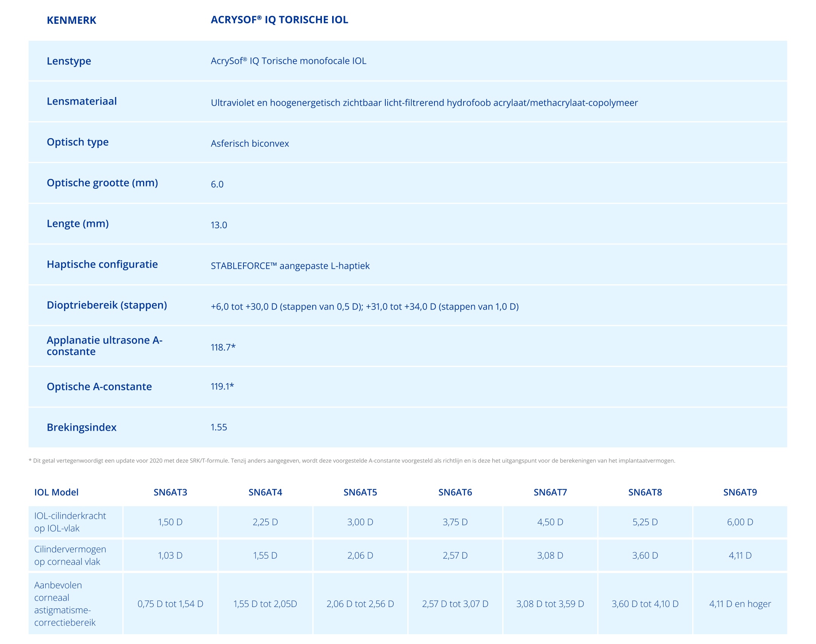Viewport: 816px width, 644px height.
Task: Click the +6,0 tot +30,0 D diopter range text
Action: point(365,307)
